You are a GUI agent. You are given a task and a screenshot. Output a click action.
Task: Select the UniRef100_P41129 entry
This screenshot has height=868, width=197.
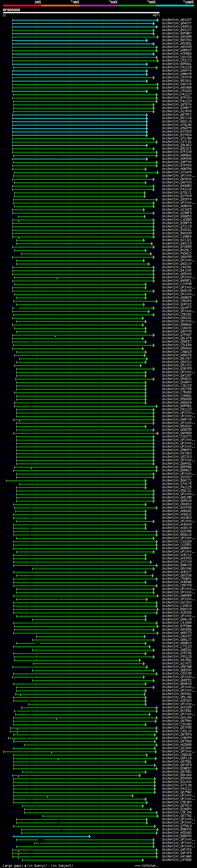click(177, 101)
